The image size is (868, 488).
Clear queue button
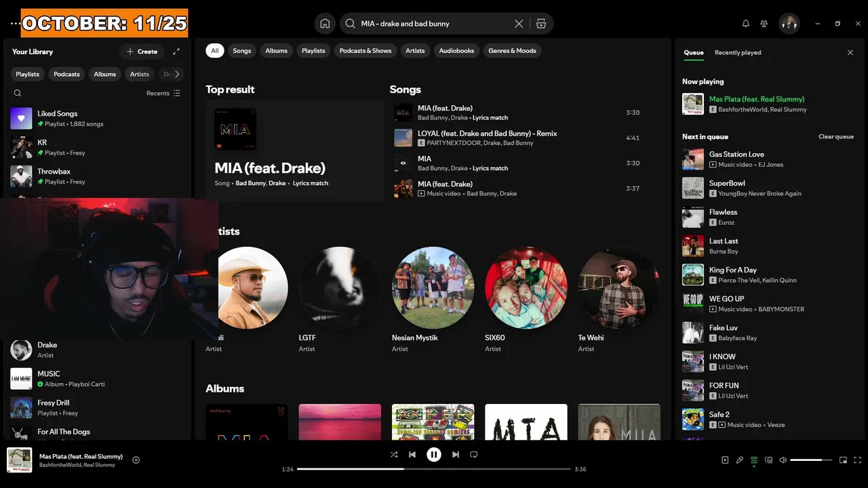point(836,137)
